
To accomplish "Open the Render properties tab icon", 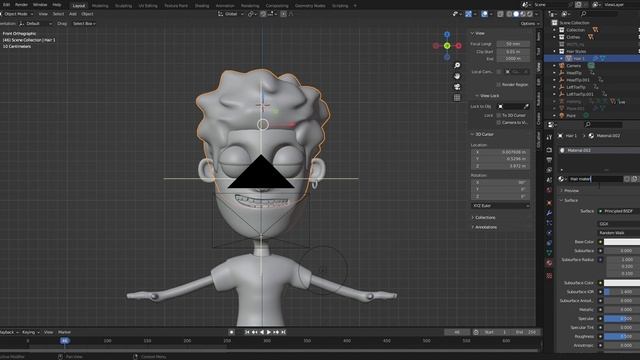I will (x=549, y=150).
